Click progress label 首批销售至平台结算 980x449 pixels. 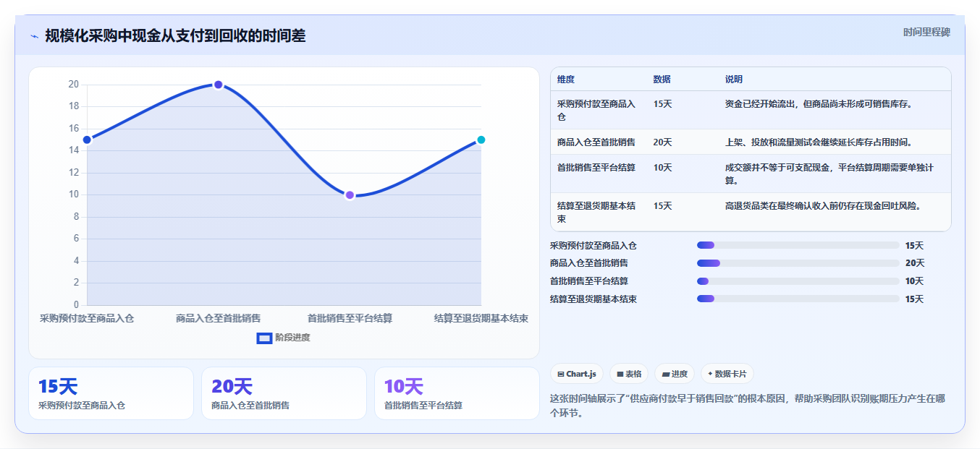(589, 281)
